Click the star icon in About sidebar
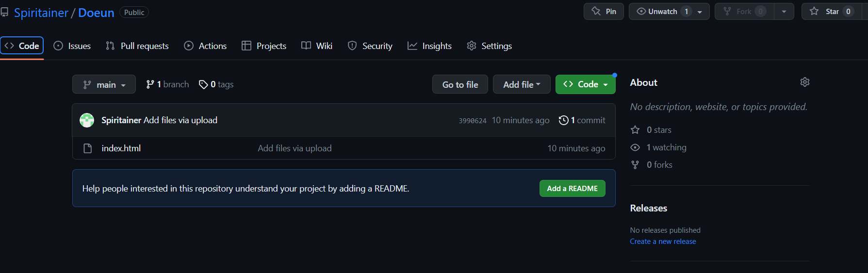This screenshot has width=868, height=273. 635,130
